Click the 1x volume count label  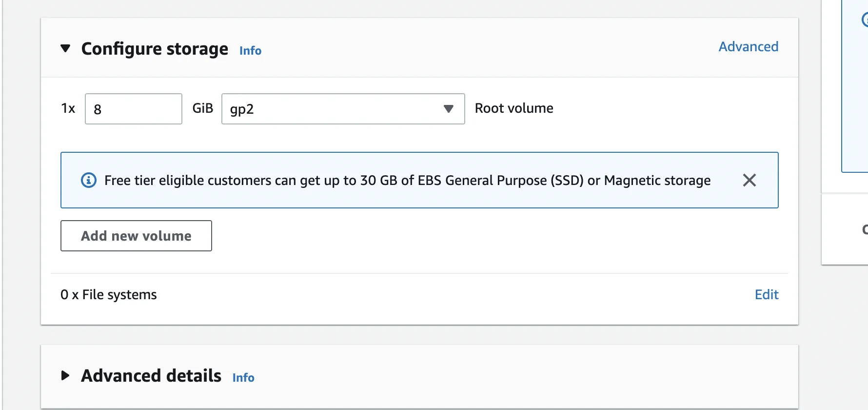tap(68, 108)
